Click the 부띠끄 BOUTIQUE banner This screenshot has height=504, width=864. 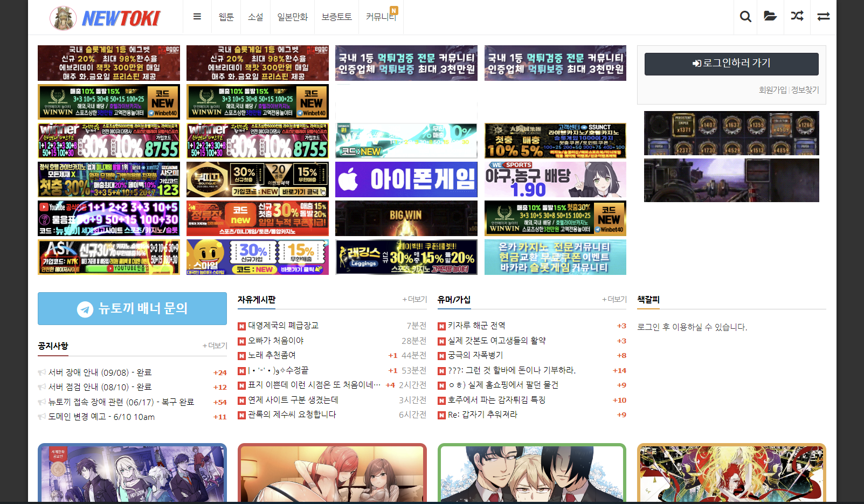[258, 179]
